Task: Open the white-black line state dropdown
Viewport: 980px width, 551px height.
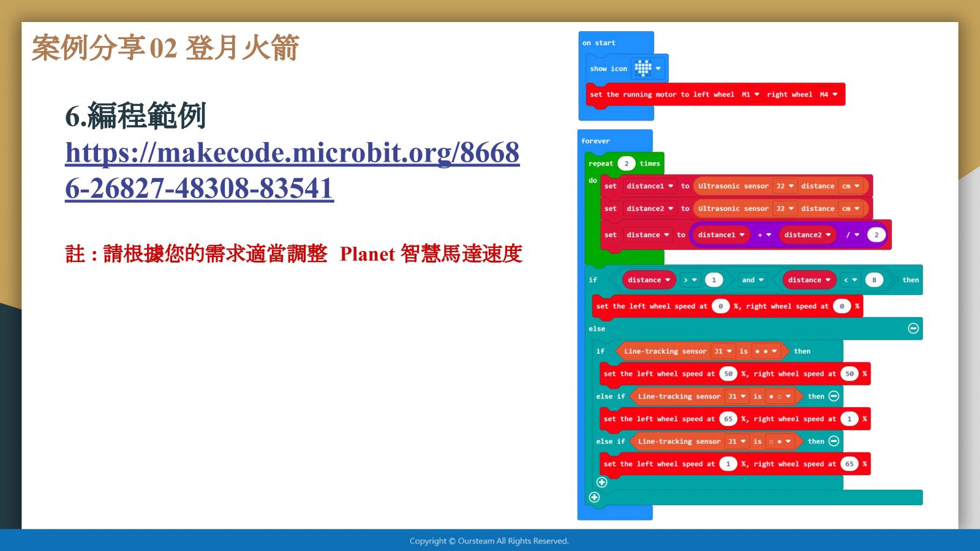Action: point(780,441)
